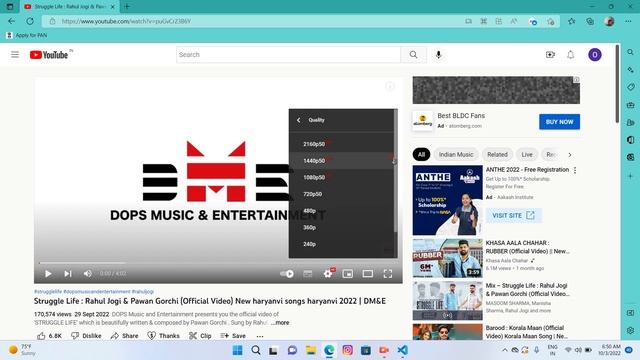Click VISIT SITE for ANTHE ad

513,215
